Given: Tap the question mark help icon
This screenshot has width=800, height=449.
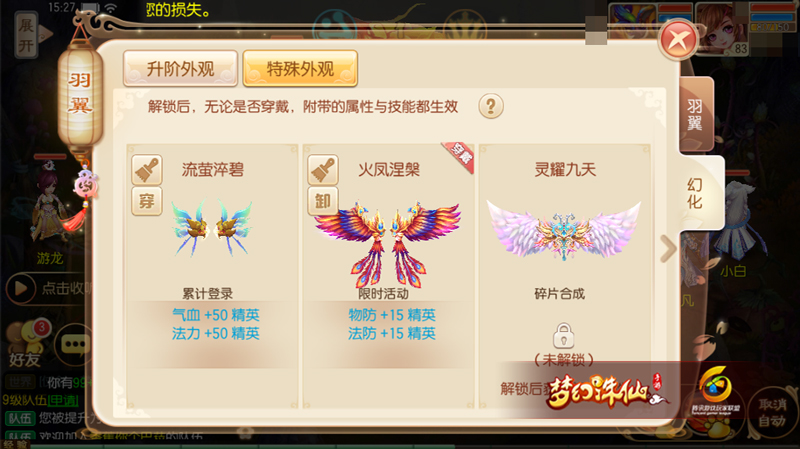Looking at the screenshot, I should [x=491, y=106].
